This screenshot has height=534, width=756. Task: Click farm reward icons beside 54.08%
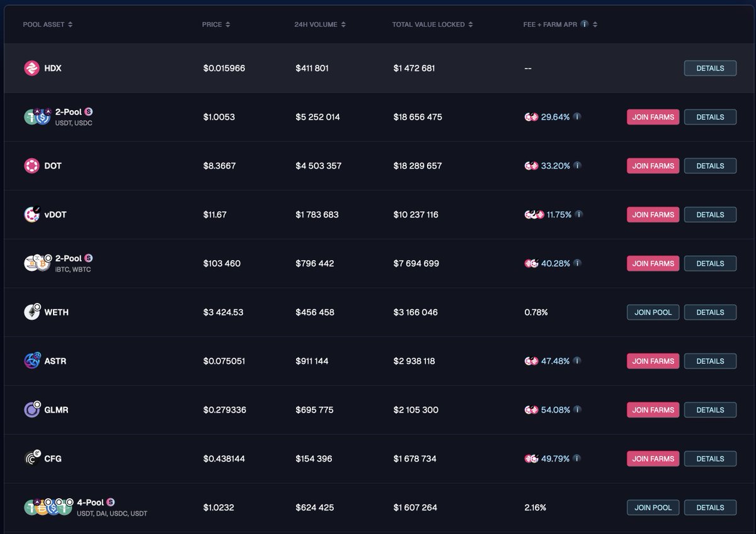[x=531, y=410]
